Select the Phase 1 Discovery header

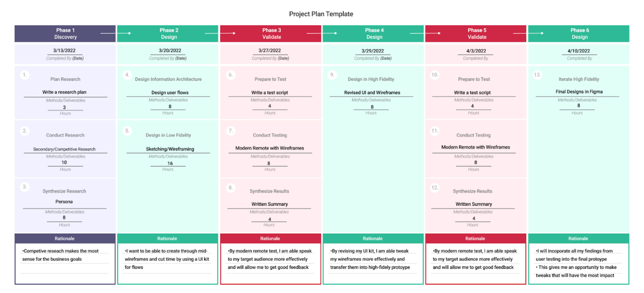coord(65,34)
